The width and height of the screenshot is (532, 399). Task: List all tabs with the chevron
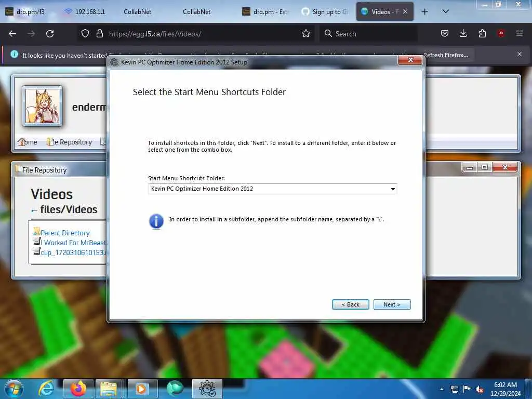point(445,11)
